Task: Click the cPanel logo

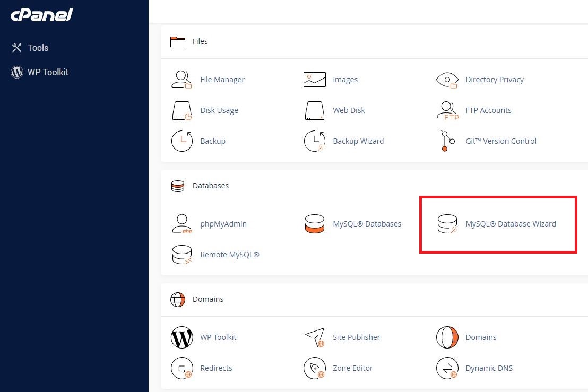Action: 41,15
